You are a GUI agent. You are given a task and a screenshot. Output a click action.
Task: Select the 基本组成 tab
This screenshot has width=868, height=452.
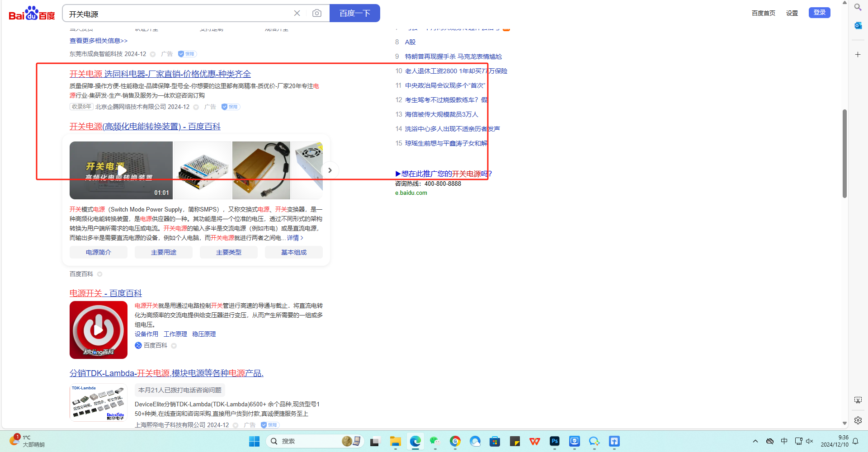[x=294, y=252]
